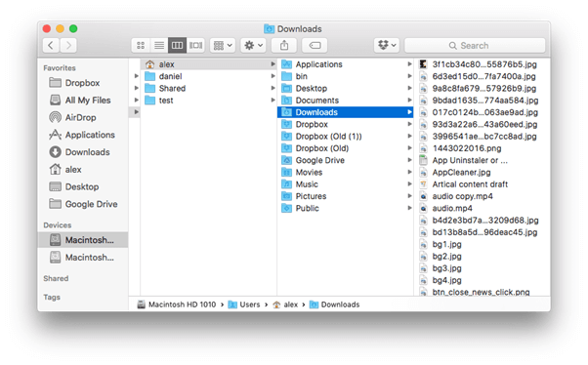The image size is (588, 365).
Task: Select second Macintosh device in sidebar
Action: click(x=83, y=258)
